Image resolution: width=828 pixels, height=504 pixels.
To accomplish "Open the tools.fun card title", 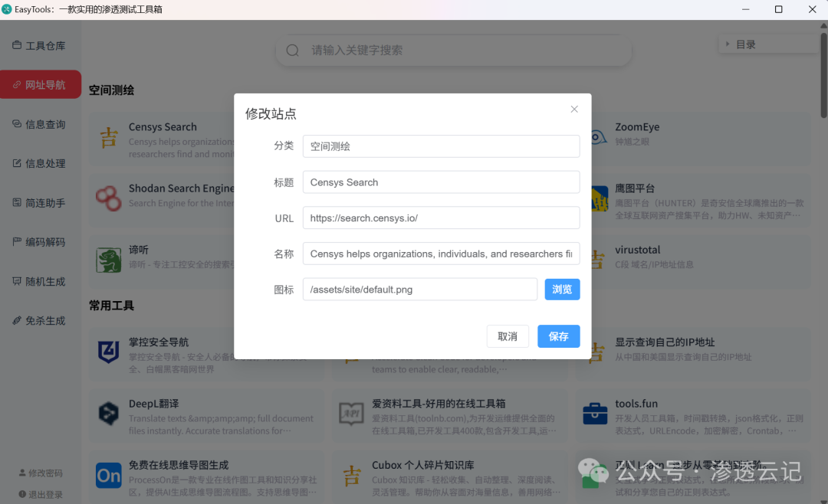I will [x=636, y=404].
